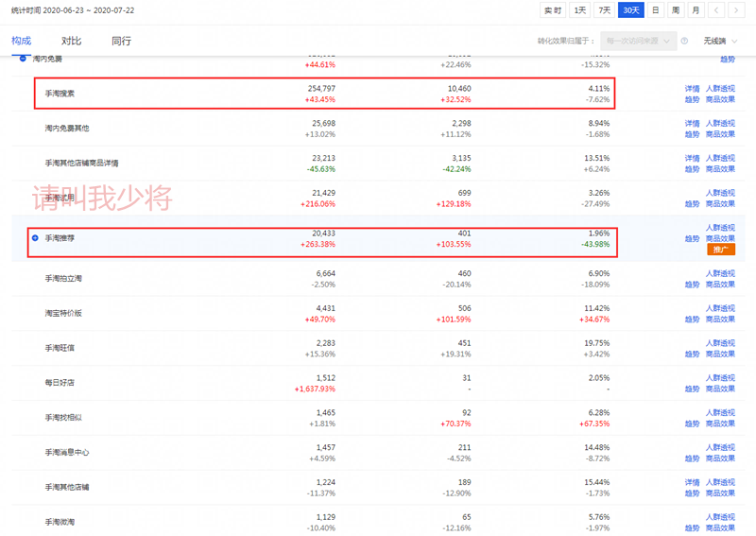
Task: Select the 实时 time range
Action: coord(553,10)
